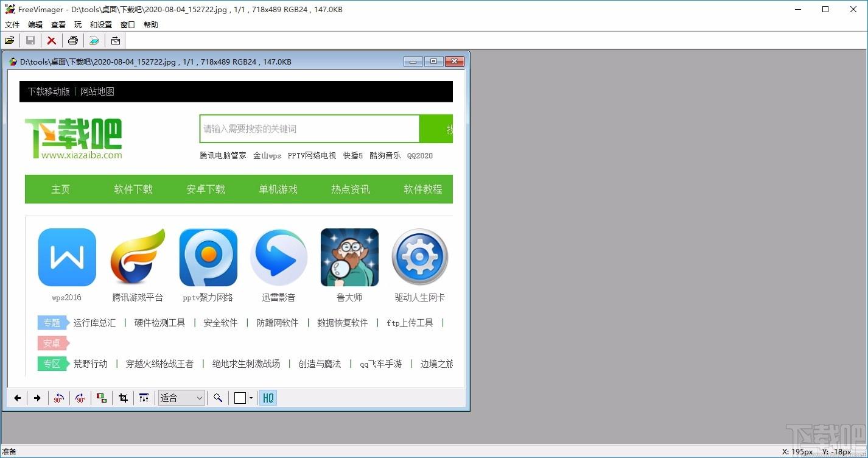The image size is (868, 458).
Task: Go to next image with right arrow
Action: tap(37, 398)
